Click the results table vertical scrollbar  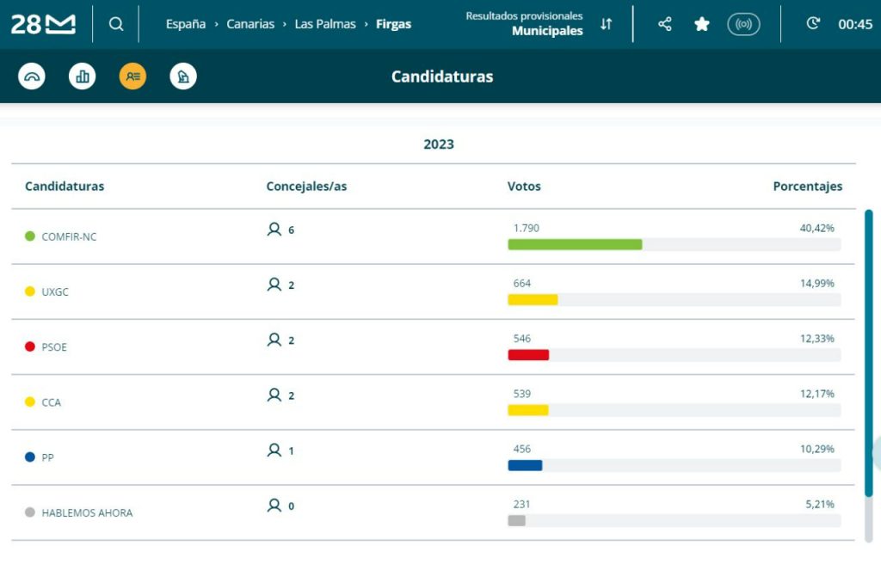[869, 375]
